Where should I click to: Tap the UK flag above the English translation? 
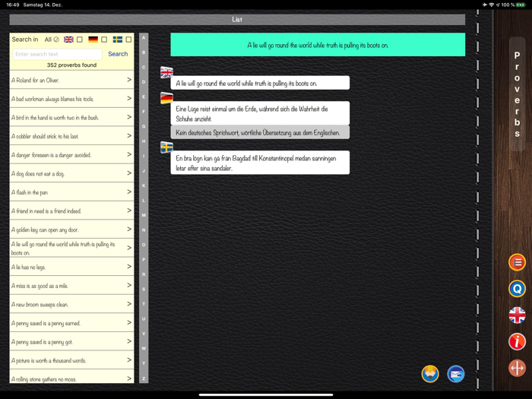[166, 72]
